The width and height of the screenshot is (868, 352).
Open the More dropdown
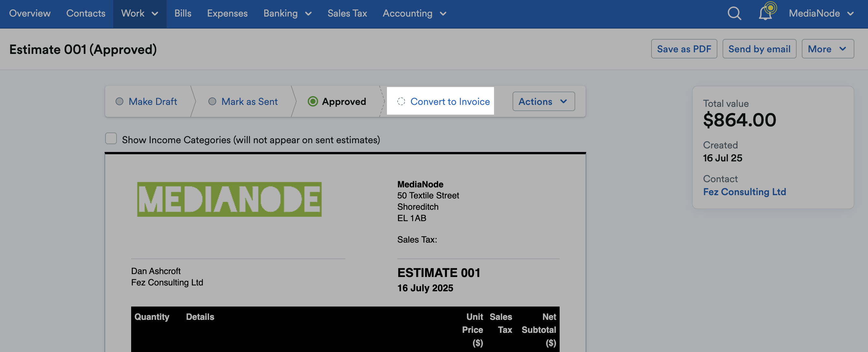827,49
